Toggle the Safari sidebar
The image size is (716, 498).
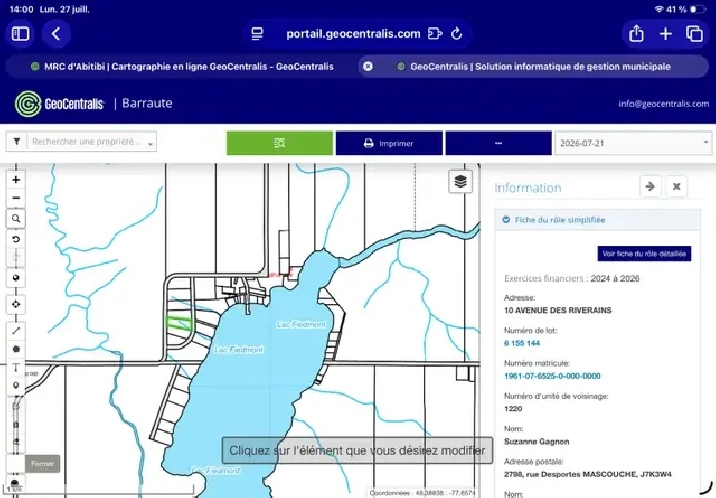click(x=21, y=34)
